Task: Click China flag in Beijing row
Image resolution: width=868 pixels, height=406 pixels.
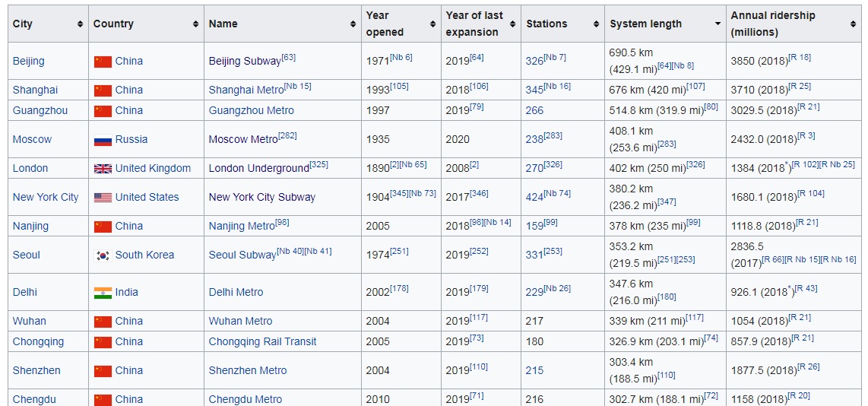Action: pos(103,62)
